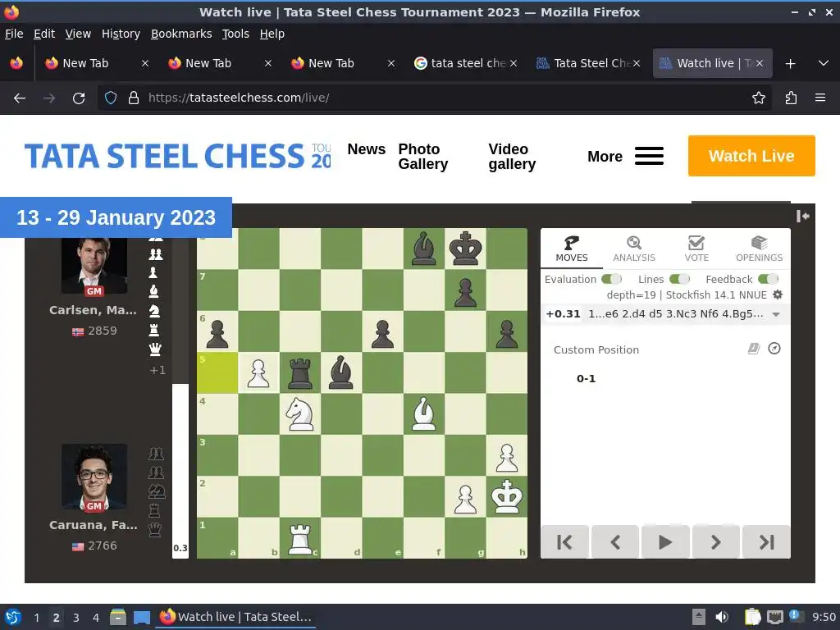The width and height of the screenshot is (840, 630).
Task: Click the black king on g8
Action: [465, 249]
